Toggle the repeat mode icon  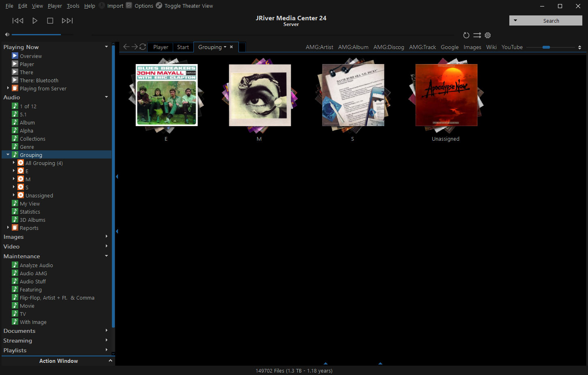click(x=466, y=35)
